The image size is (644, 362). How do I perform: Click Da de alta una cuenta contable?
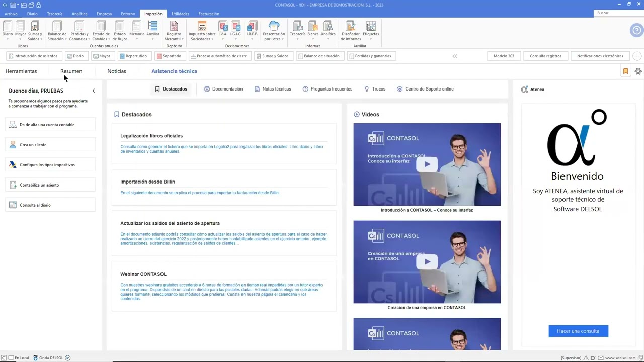pyautogui.click(x=50, y=125)
